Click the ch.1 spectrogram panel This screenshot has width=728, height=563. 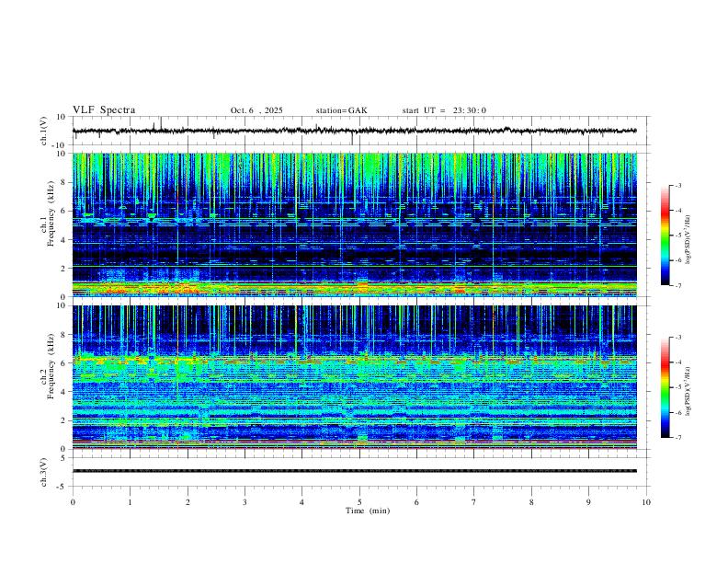[354, 224]
